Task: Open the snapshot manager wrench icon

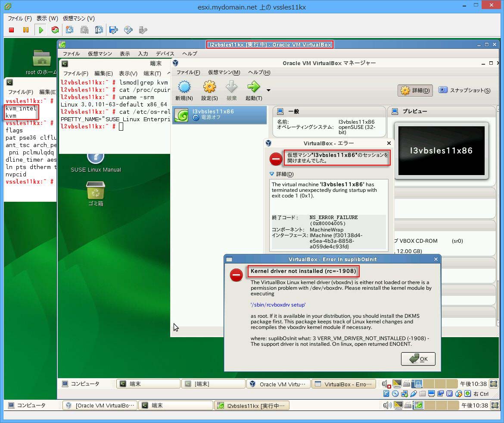Action: click(x=99, y=30)
